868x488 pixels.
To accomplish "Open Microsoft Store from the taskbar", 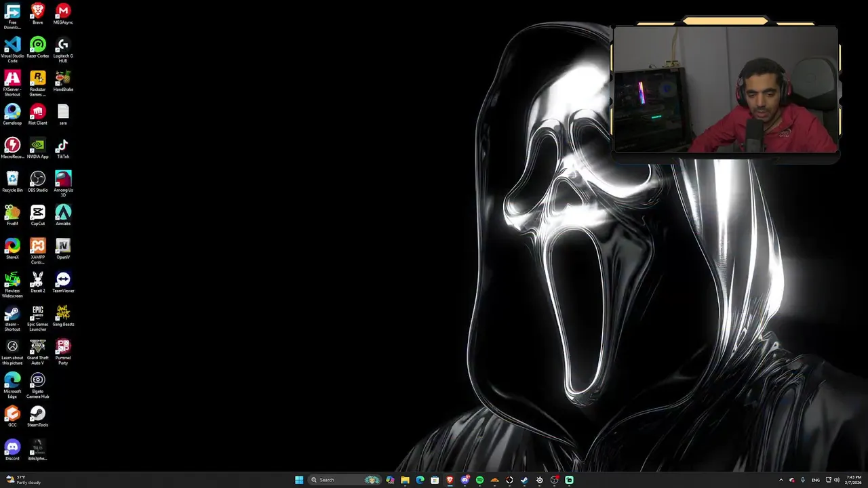I will (435, 480).
